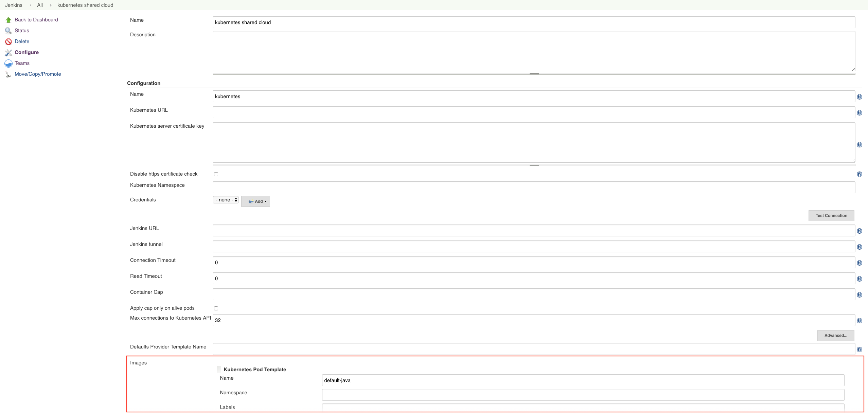Focus the Pod Template Name field default-java
Viewport: 868px width, 413px height.
coord(583,380)
